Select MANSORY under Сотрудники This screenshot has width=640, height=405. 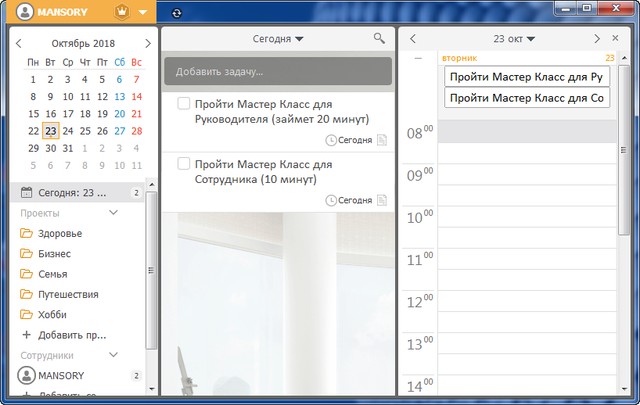(x=60, y=375)
